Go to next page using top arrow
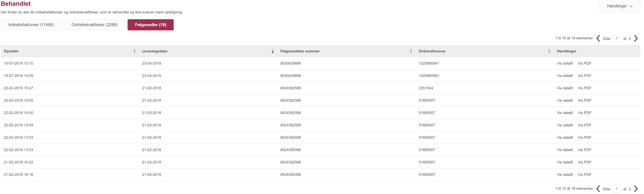The image size is (644, 194). (x=636, y=38)
